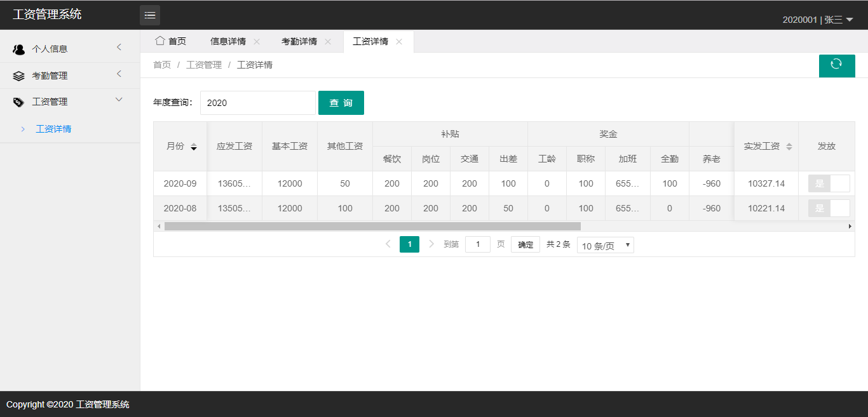Expand the 个人信息 sidebar section
The width and height of the screenshot is (868, 417).
pyautogui.click(x=70, y=48)
